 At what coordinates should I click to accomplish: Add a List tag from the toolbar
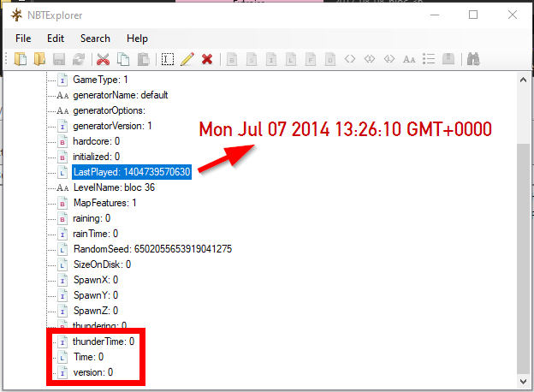(x=429, y=59)
